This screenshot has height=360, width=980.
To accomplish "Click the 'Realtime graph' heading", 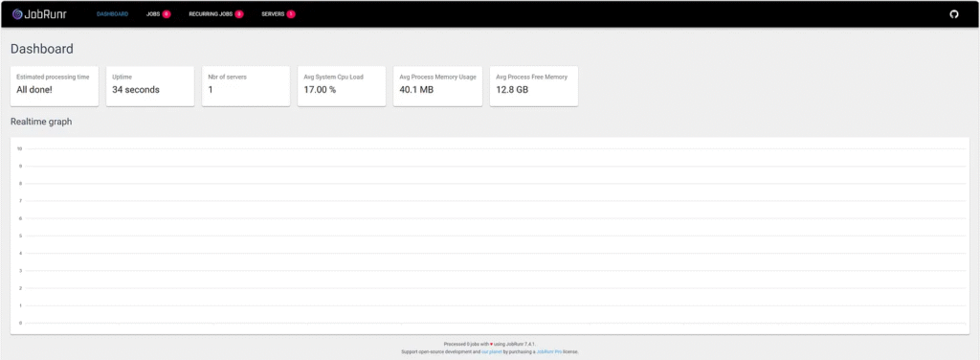I will tap(41, 122).
